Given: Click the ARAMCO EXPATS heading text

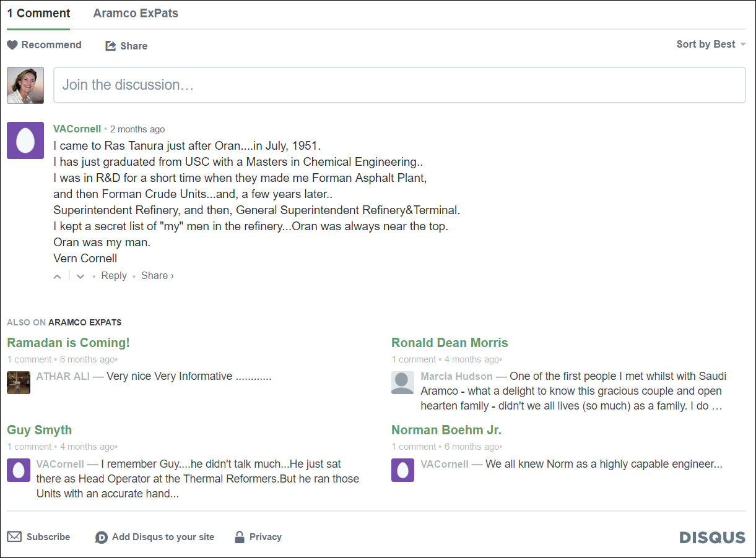Looking at the screenshot, I should tap(85, 322).
